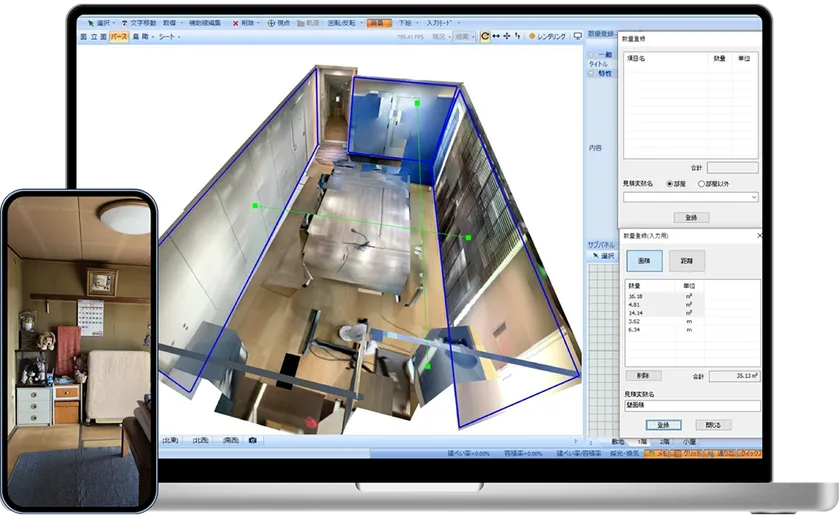Image resolution: width=840 pixels, height=524 pixels.
Task: Click the red X 削除 delete tool
Action: click(x=245, y=22)
